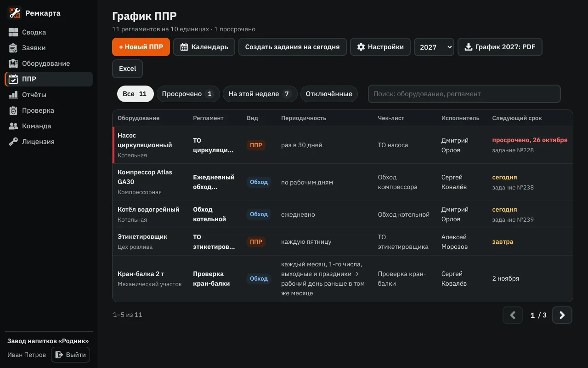Click the Ремкарта logo icon

click(15, 13)
